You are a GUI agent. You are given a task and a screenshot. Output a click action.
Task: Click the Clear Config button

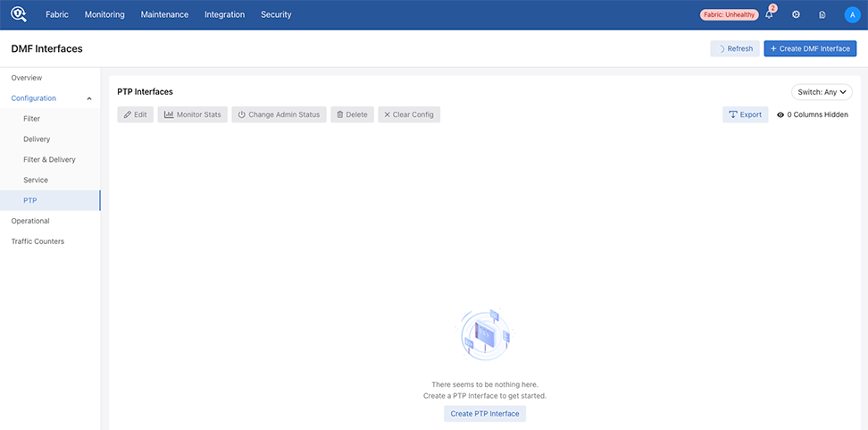point(409,114)
